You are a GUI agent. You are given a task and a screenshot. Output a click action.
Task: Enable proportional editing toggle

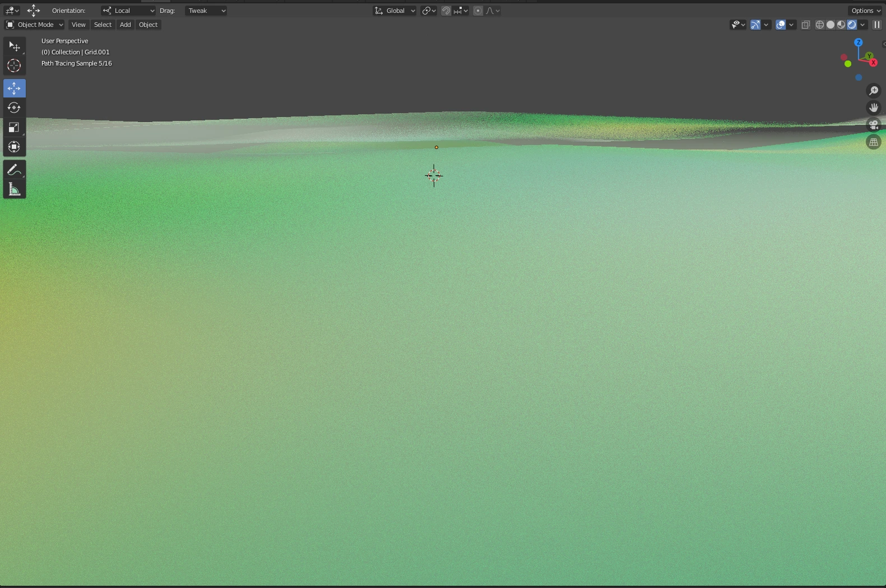point(478,11)
